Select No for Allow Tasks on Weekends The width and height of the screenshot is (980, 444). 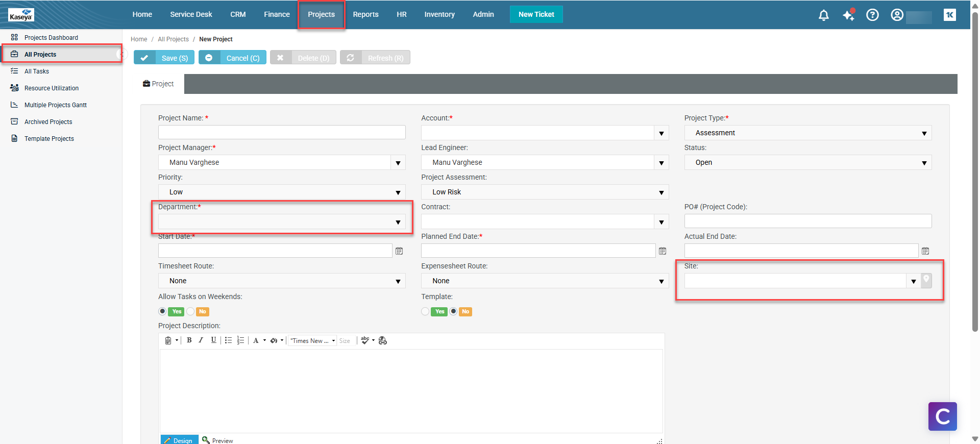tap(191, 311)
